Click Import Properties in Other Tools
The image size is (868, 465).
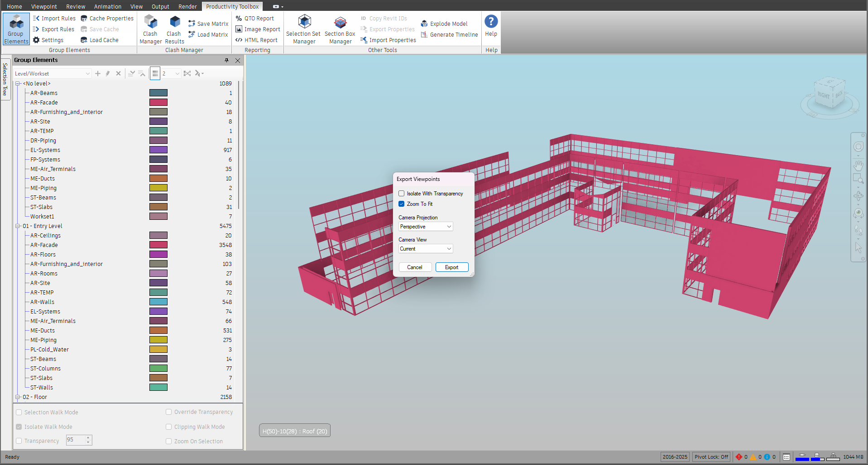388,40
